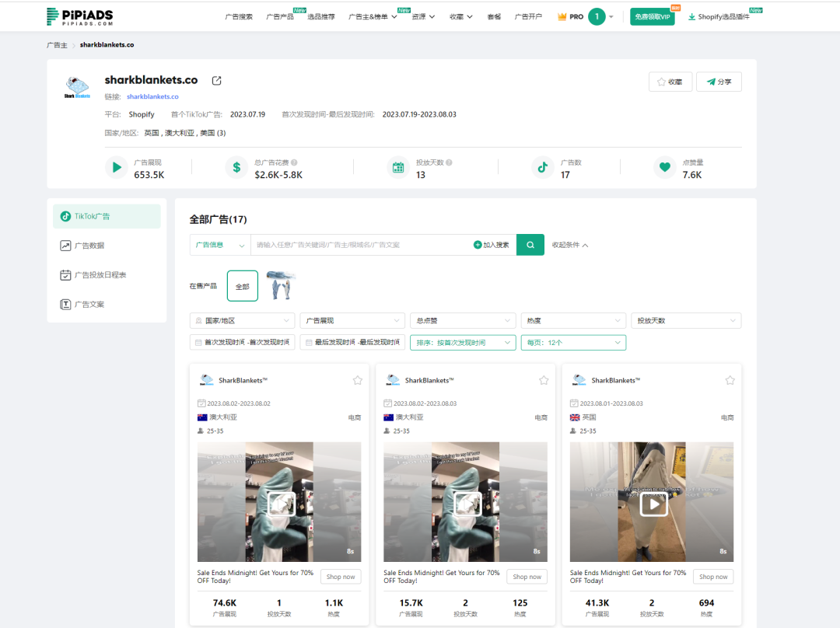The image size is (840, 628).
Task: Switch to the 广告数据 sidebar tab
Action: click(x=107, y=246)
